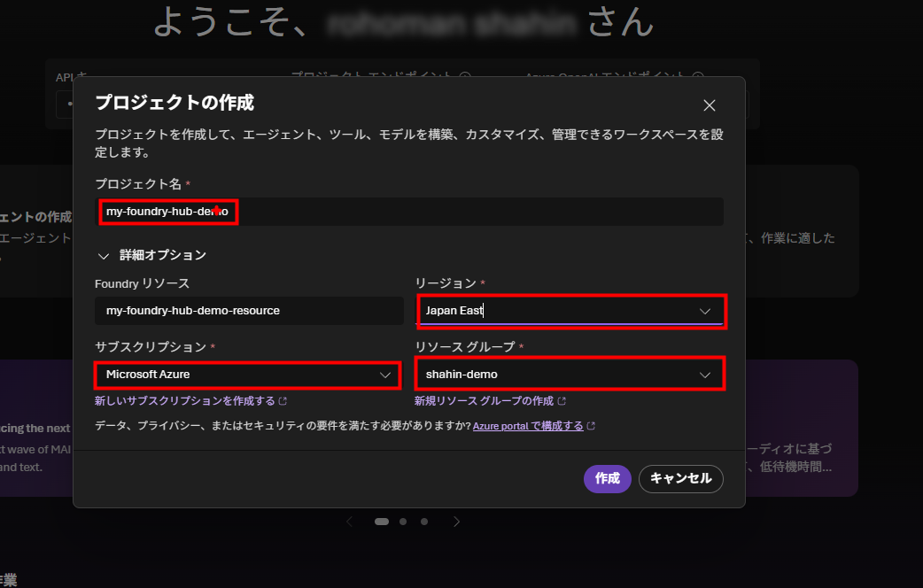
Task: Open the サブスクリプション dropdown Microsoft Azure
Action: (247, 375)
